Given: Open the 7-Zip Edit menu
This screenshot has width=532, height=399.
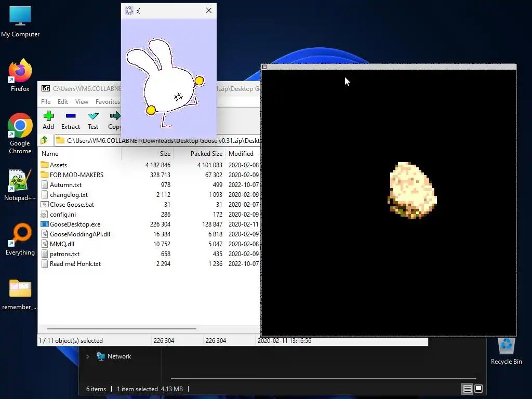Looking at the screenshot, I should 63,101.
